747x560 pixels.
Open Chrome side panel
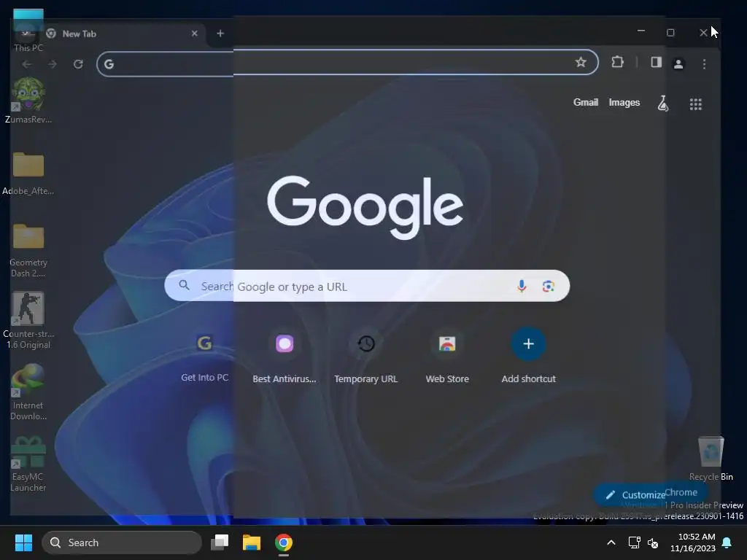[x=656, y=62]
